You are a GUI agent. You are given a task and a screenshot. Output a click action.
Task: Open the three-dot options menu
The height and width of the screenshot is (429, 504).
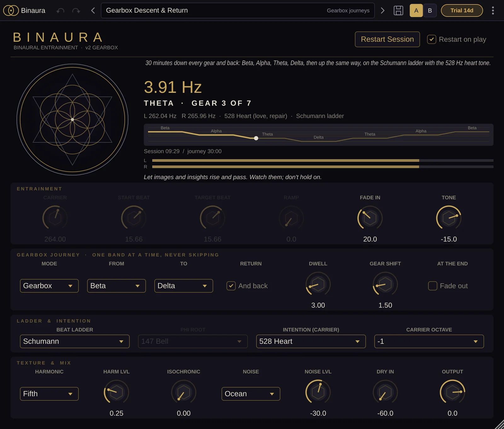[x=493, y=10]
